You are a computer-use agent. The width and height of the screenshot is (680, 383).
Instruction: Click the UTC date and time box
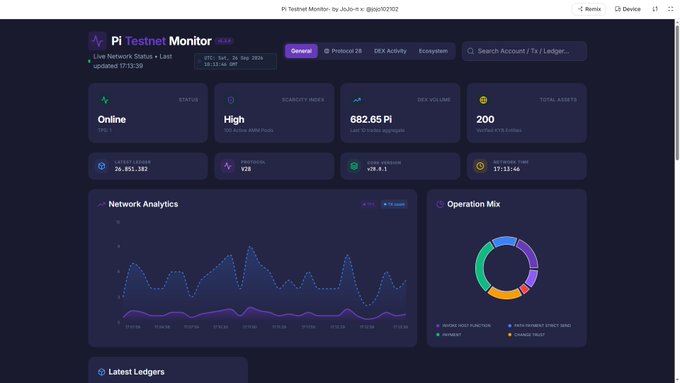(235, 61)
